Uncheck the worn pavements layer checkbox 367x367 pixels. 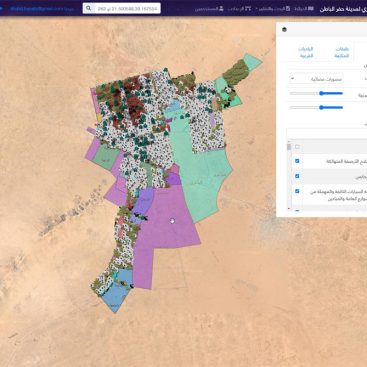(x=297, y=161)
